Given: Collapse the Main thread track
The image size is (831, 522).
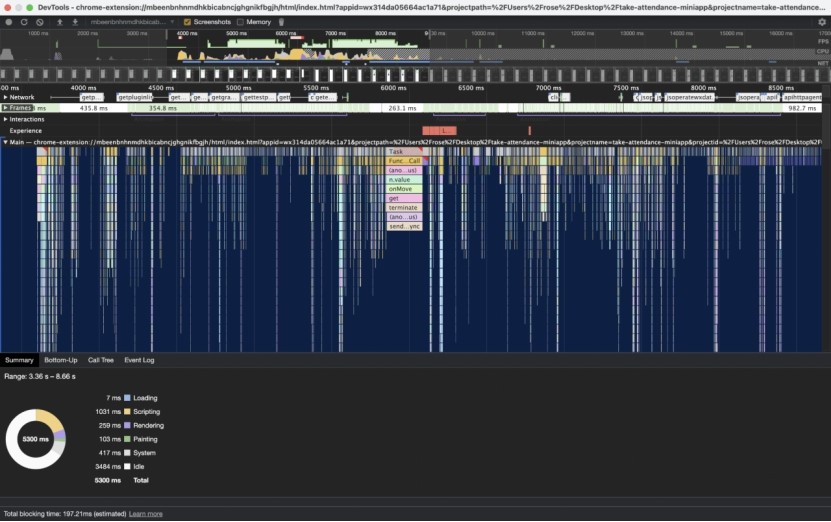Looking at the screenshot, I should (x=5, y=142).
